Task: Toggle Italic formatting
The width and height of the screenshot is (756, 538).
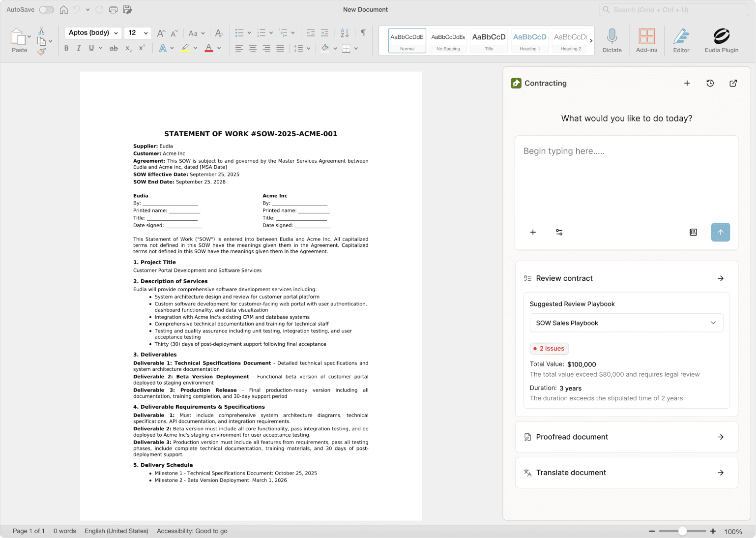Action: click(x=79, y=48)
